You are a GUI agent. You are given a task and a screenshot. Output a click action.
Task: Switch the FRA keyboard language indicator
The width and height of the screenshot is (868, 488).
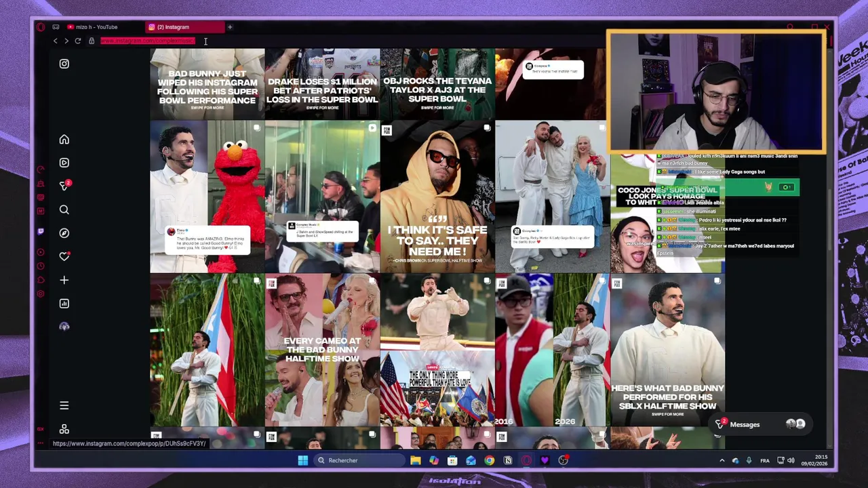765,461
